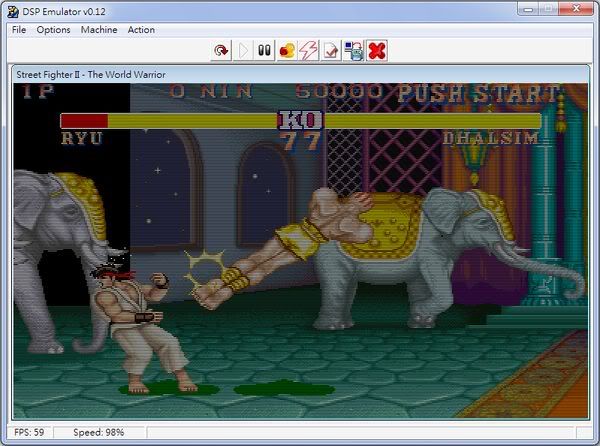The height and width of the screenshot is (446, 600).
Task: Minimize the DSP Emulator window
Action: (x=528, y=9)
